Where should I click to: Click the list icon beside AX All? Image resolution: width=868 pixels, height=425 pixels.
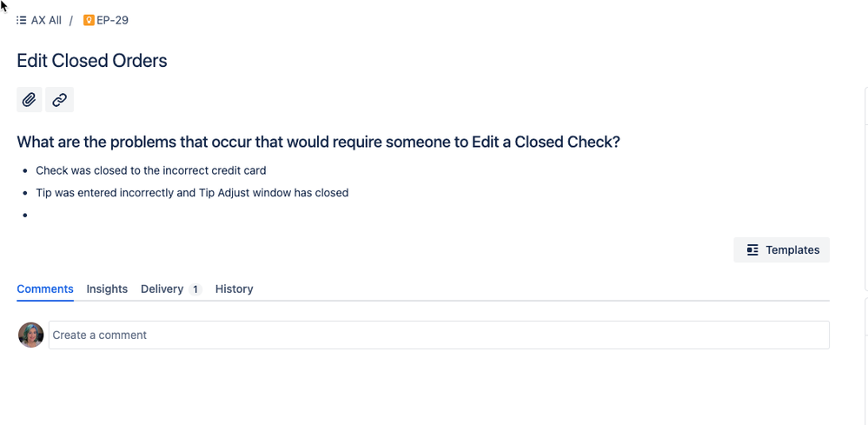click(21, 21)
